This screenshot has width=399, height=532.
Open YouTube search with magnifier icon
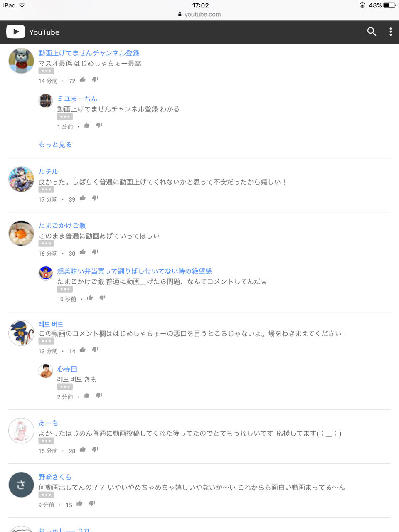(372, 32)
